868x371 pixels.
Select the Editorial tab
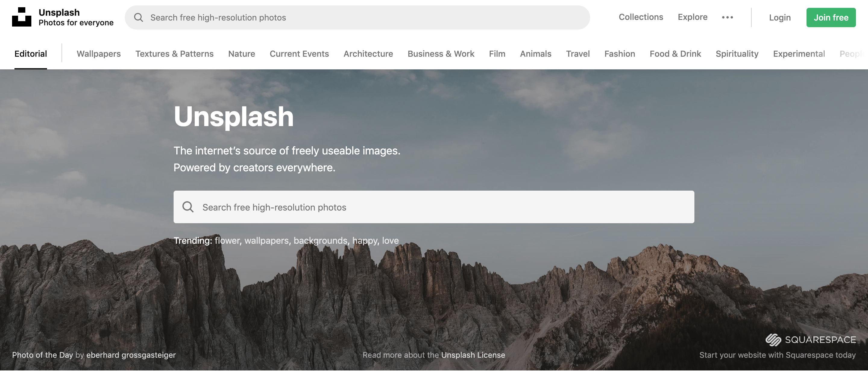[31, 54]
